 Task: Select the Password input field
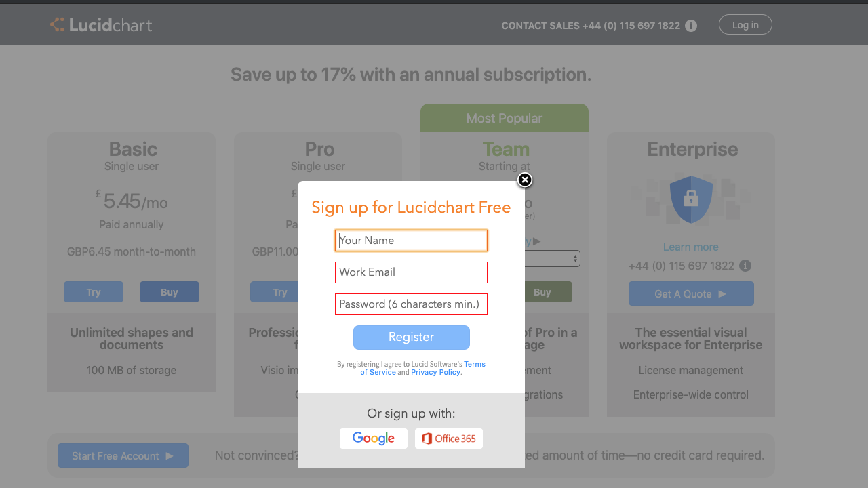tap(411, 304)
